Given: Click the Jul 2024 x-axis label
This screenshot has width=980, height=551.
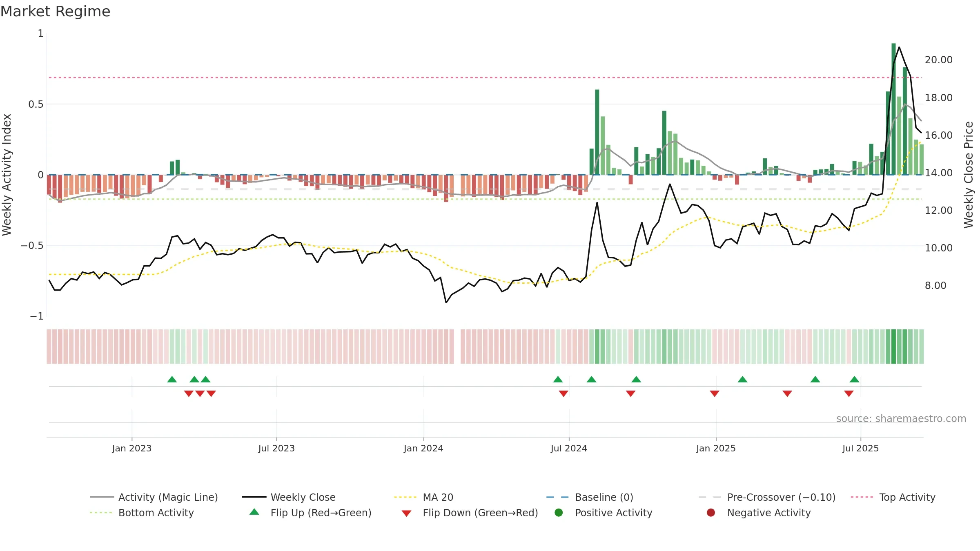Looking at the screenshot, I should [569, 448].
